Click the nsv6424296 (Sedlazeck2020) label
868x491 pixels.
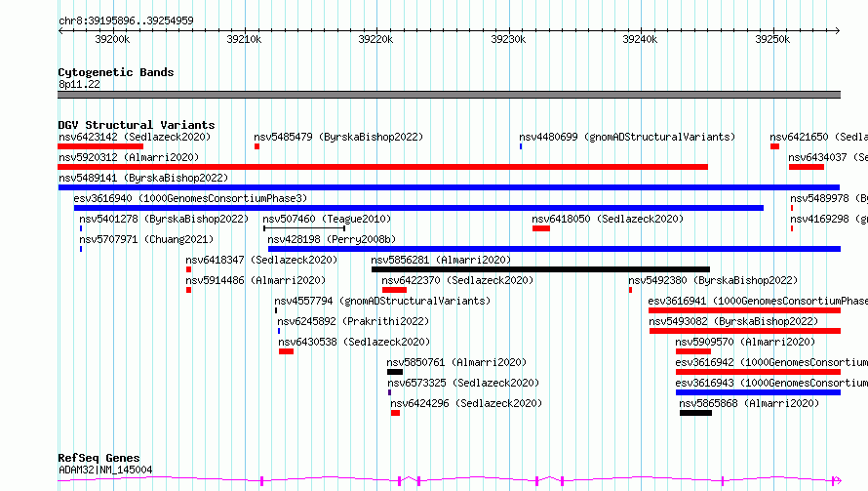[466, 403]
